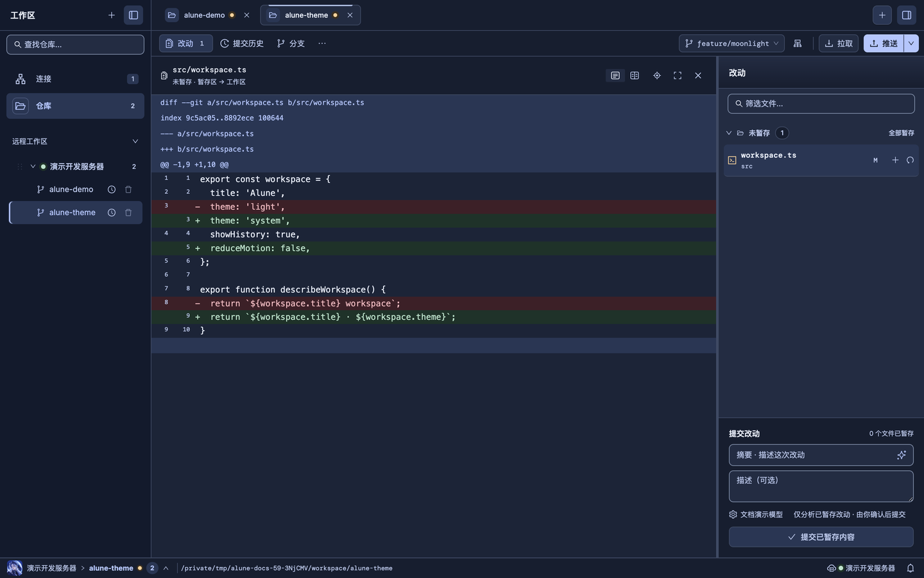
Task: Click the diff line 'theme: system'
Action: click(434, 221)
